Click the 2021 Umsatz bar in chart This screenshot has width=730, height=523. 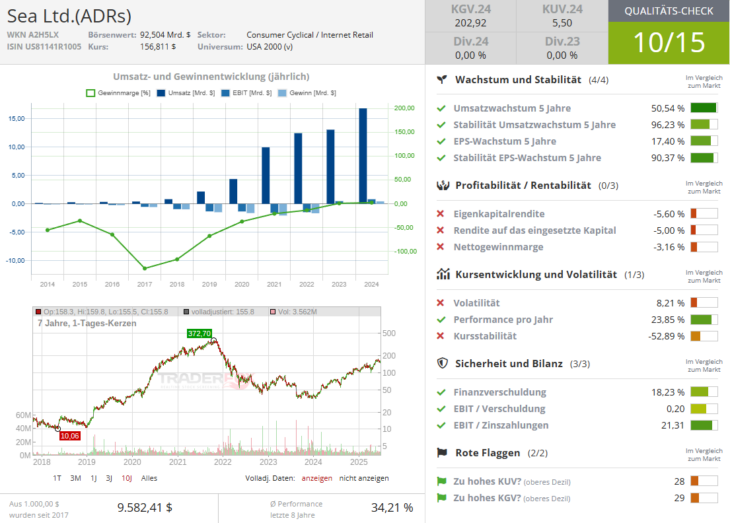(265, 175)
